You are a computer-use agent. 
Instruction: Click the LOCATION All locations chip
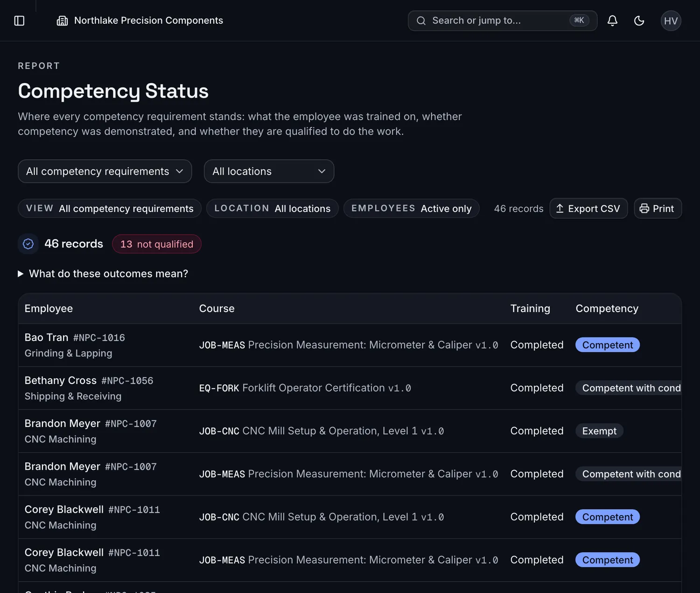(x=273, y=209)
